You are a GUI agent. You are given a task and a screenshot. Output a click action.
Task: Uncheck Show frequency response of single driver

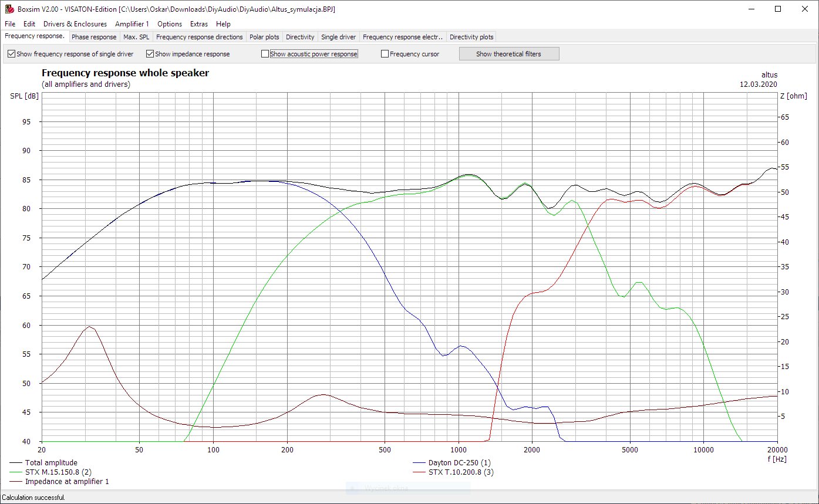12,54
